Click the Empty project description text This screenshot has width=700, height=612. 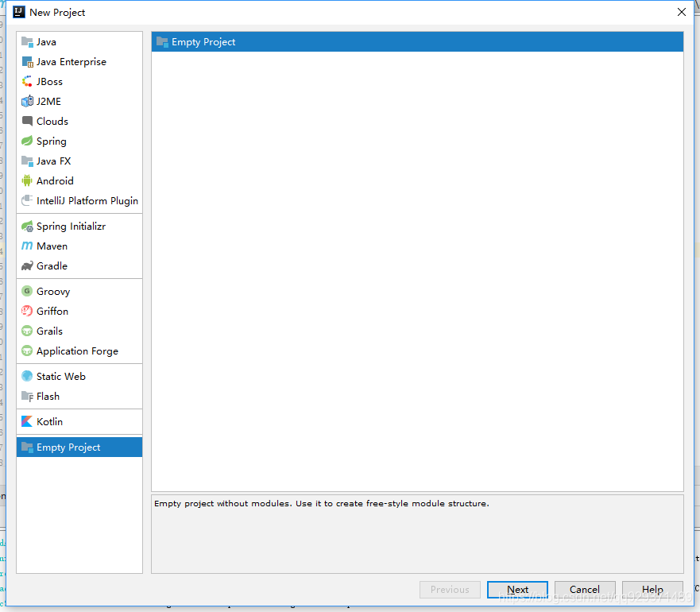(322, 503)
